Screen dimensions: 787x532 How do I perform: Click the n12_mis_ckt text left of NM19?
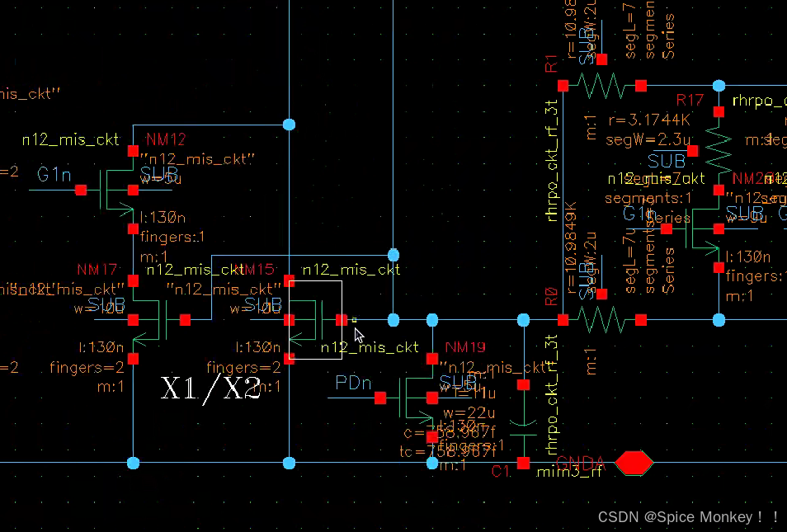370,347
